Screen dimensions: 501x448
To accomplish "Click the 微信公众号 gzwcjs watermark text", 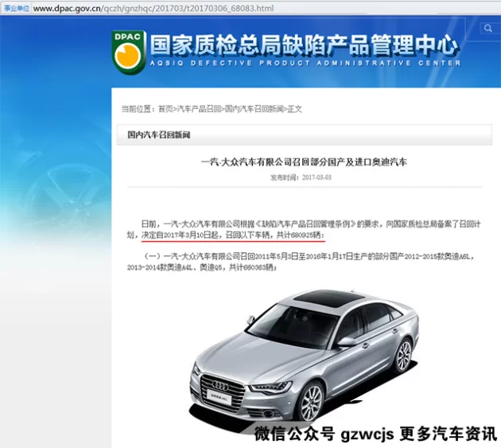I will (x=375, y=434).
